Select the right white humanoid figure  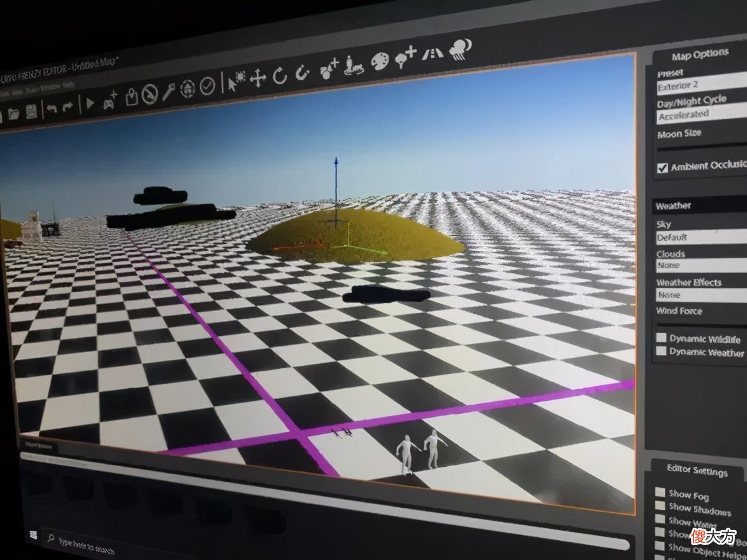point(433,449)
